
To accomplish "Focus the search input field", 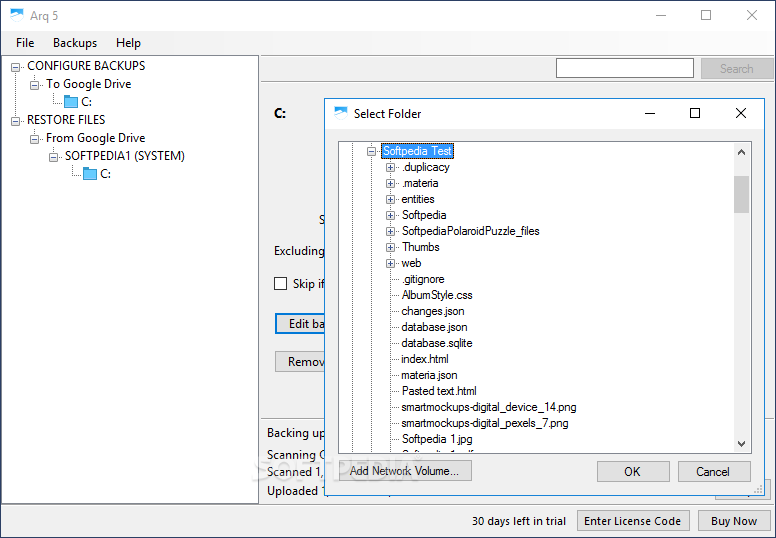I will click(625, 68).
